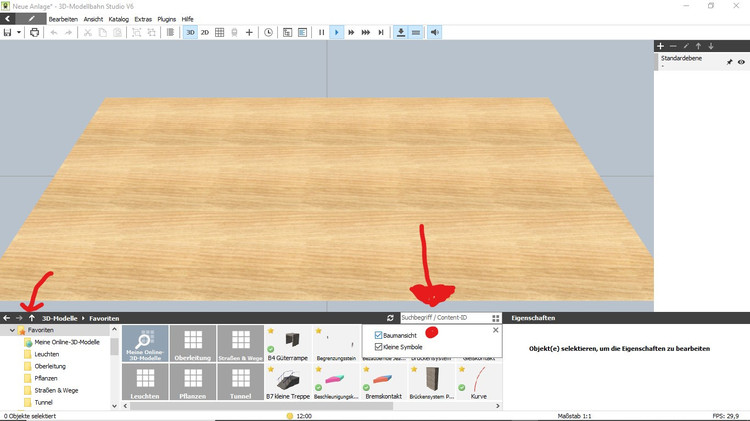Disable the Kleine Symbole checkbox

[379, 347]
